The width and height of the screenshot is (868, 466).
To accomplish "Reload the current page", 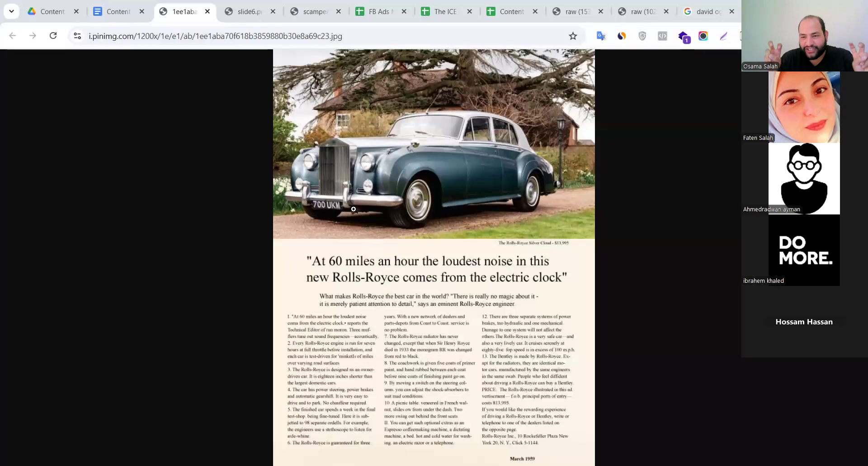I will click(53, 36).
